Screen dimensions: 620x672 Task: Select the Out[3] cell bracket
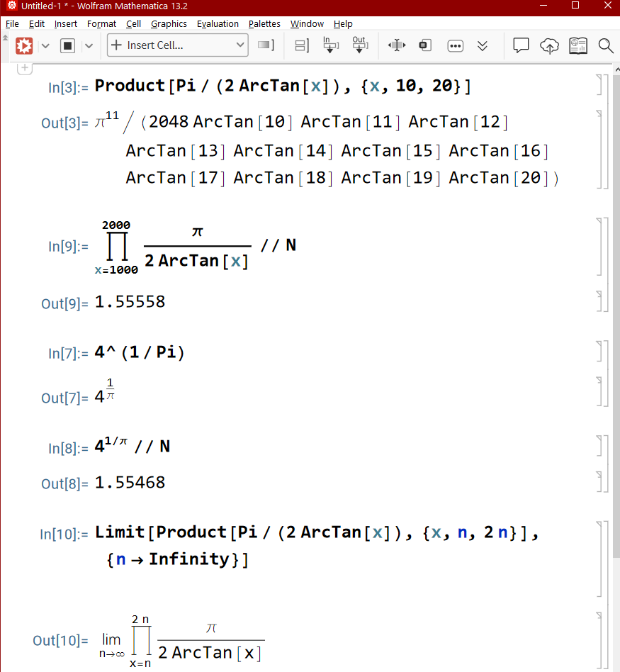tap(599, 149)
